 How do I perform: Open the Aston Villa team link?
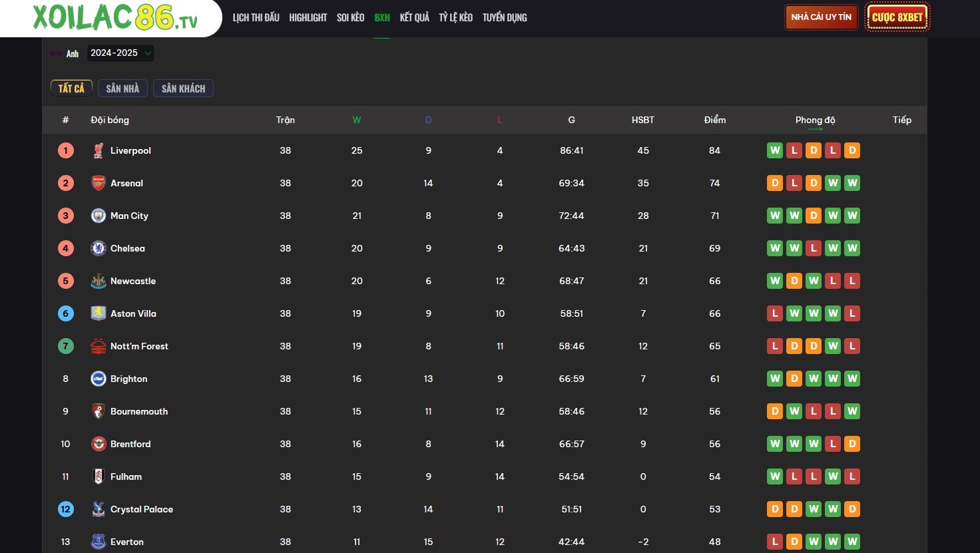click(133, 313)
